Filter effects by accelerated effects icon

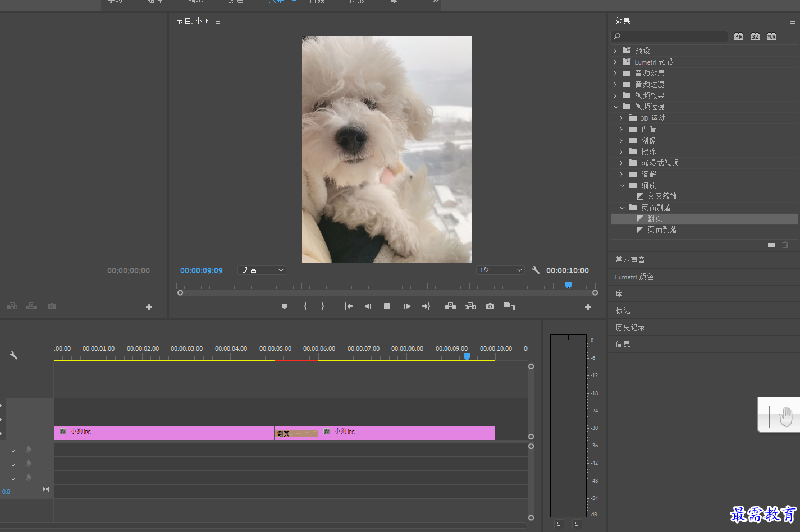tap(739, 36)
